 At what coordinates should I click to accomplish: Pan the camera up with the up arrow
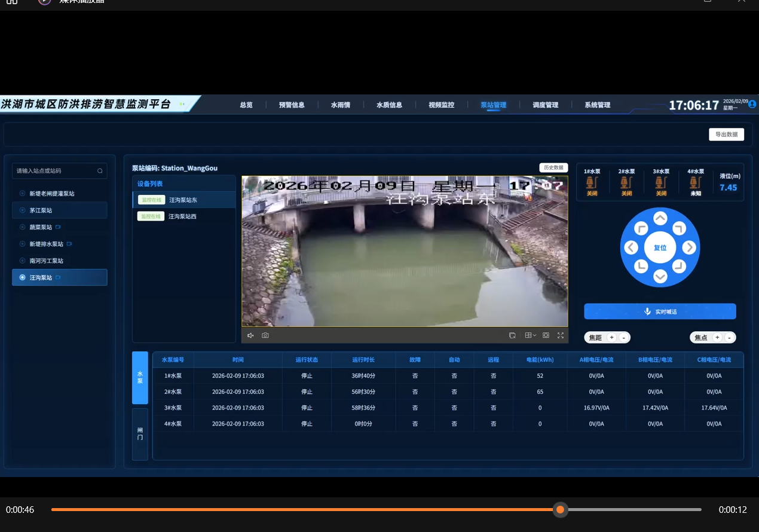(660, 219)
